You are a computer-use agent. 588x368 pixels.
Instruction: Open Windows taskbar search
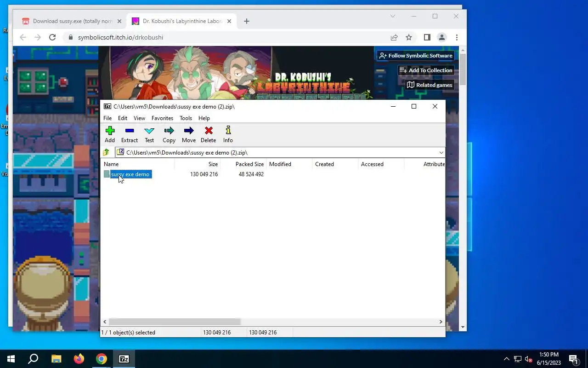[33, 359]
